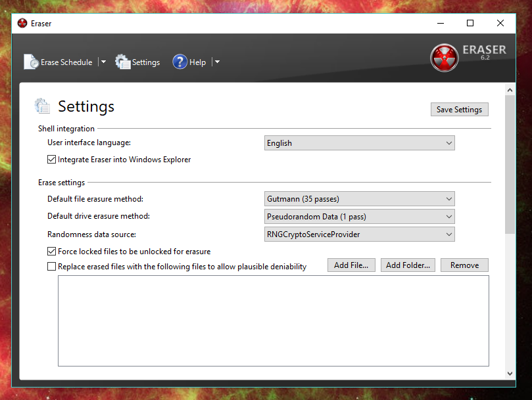The height and width of the screenshot is (400, 532).
Task: Click inside the plausible deniability files list
Action: [274, 321]
